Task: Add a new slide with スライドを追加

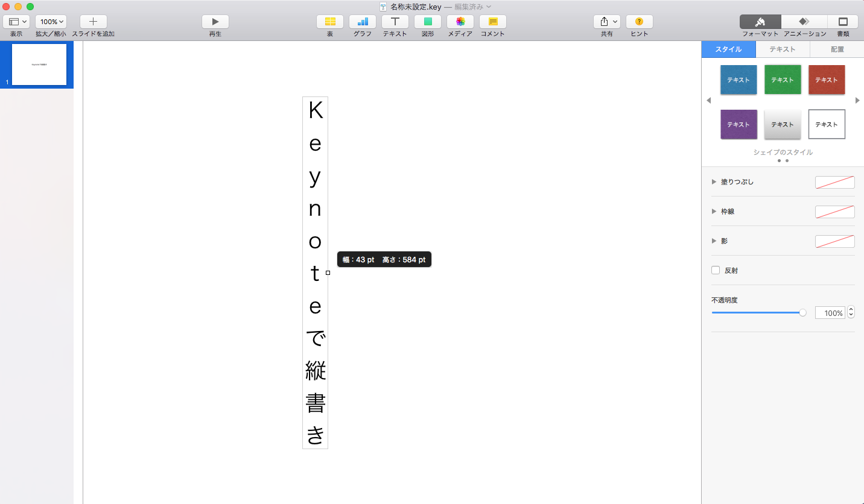Action: click(93, 22)
